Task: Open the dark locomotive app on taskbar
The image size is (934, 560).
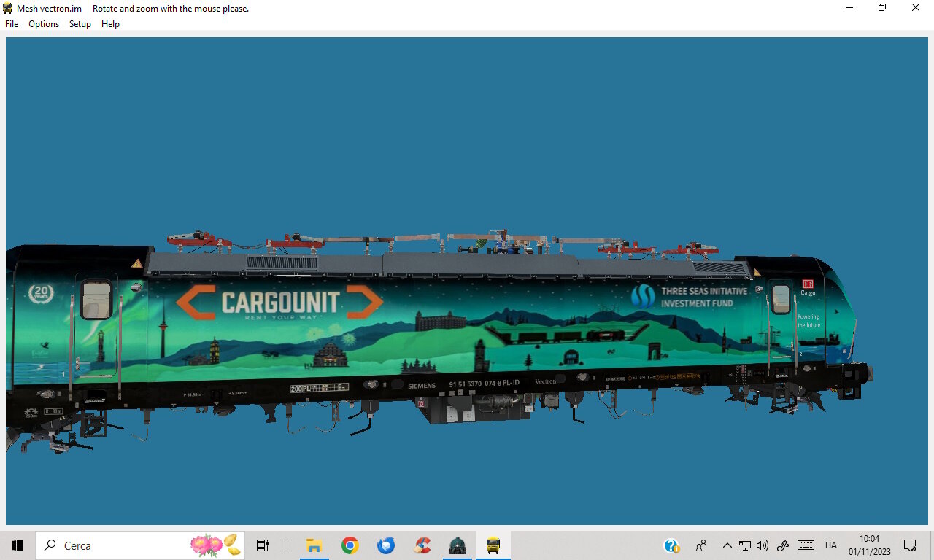Action: [x=458, y=545]
